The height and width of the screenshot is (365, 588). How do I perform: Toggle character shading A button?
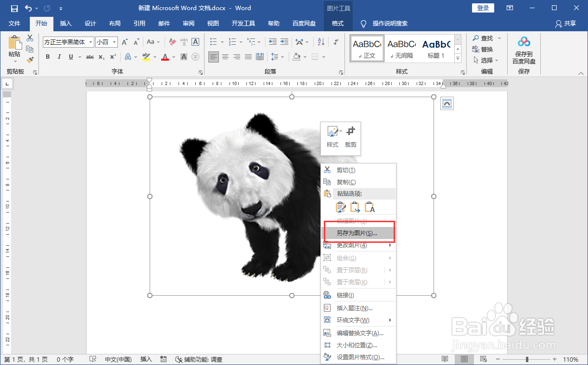184,57
